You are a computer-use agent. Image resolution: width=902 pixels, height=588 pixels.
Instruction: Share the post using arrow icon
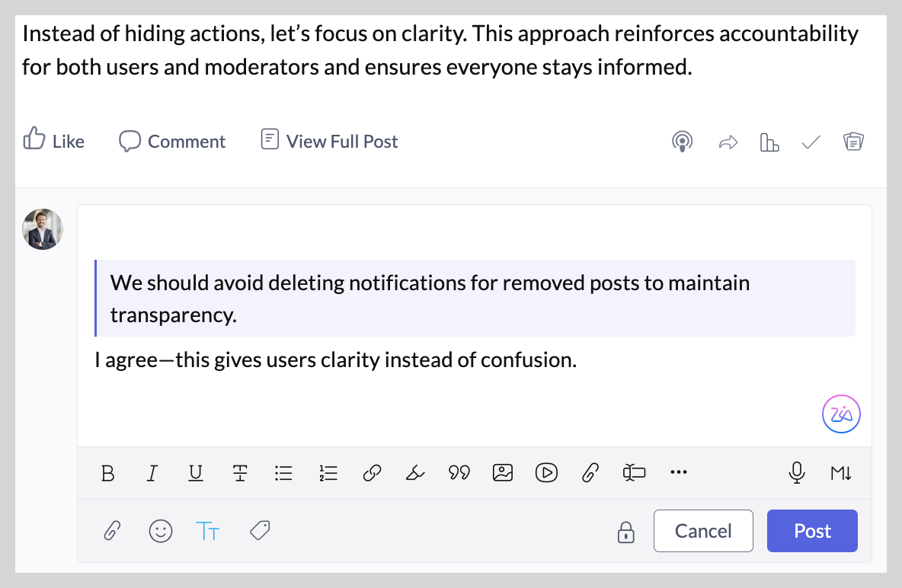click(728, 142)
